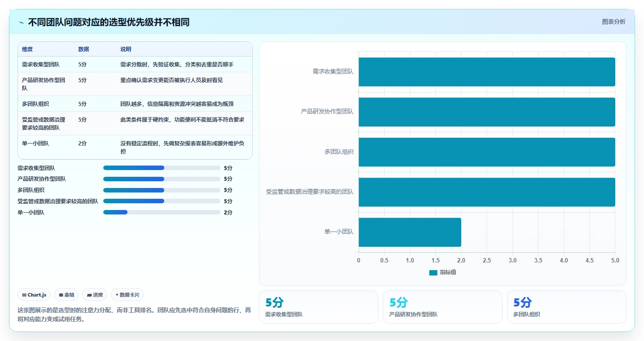Viewport: 644px width, 341px height.
Task: Click the 需求收集型团队 chart axis label
Action: (x=333, y=71)
